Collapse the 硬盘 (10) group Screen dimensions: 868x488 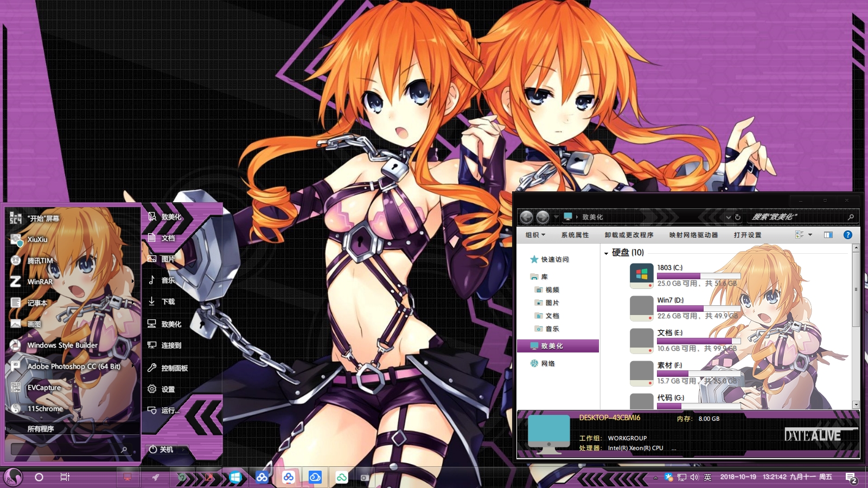click(606, 253)
